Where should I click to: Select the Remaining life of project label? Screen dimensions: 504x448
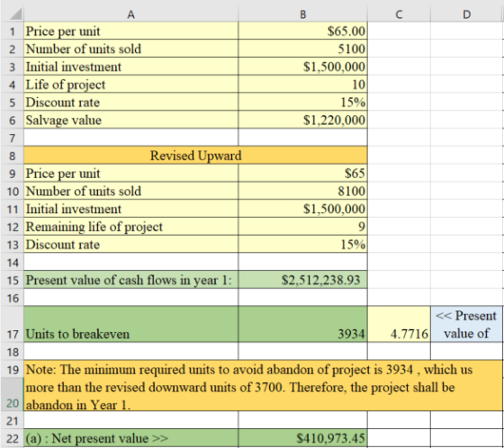131,227
